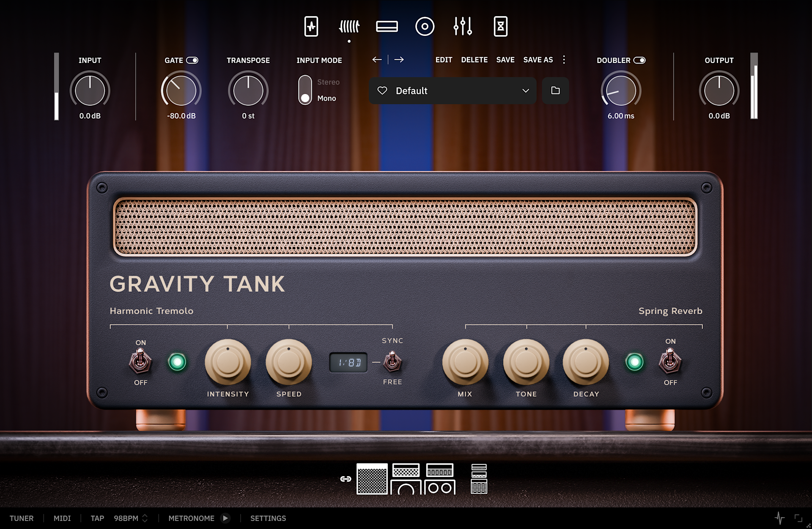Viewport: 812px width, 529px height.
Task: Click the link chain icon
Action: 346,479
